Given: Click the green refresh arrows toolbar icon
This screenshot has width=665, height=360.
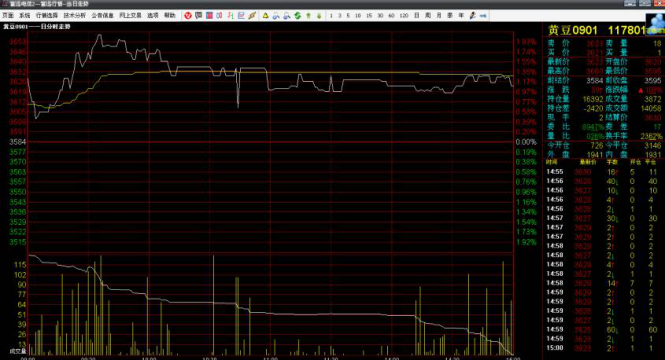Looking at the screenshot, I should click(297, 16).
